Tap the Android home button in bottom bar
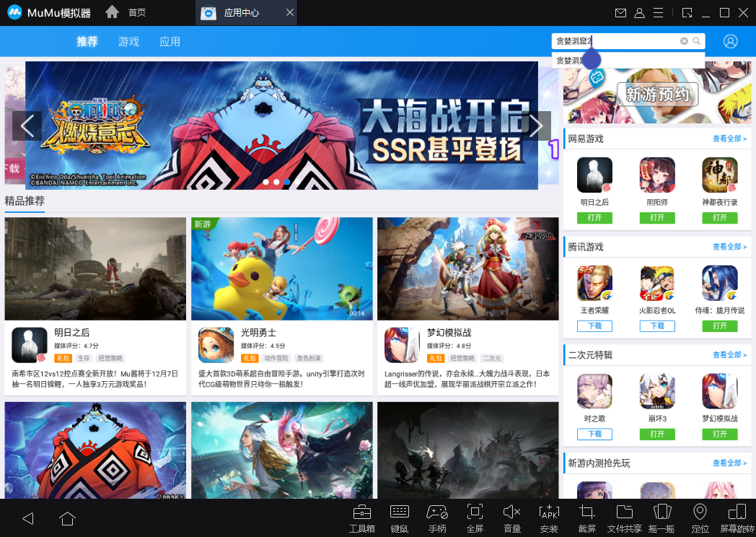The height and width of the screenshot is (537, 756). click(67, 519)
